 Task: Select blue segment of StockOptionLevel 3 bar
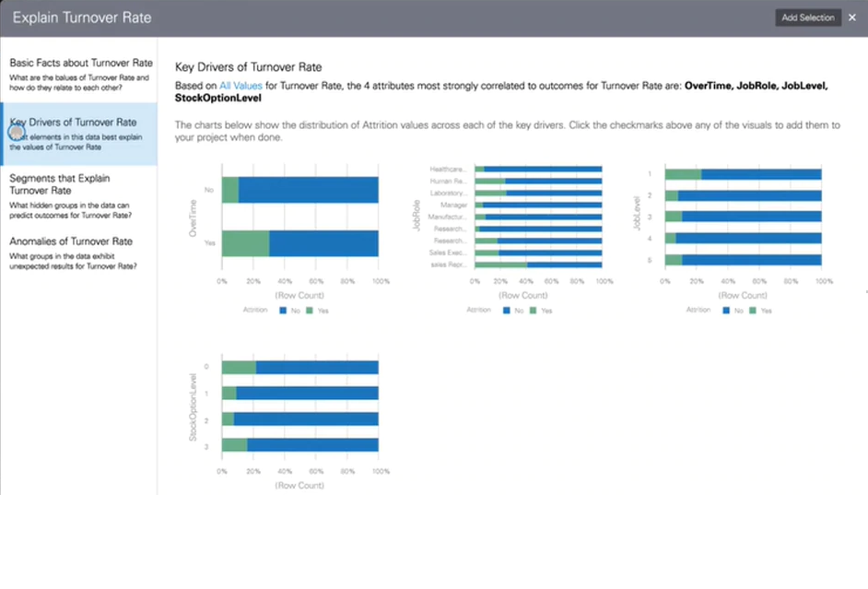coord(312,444)
